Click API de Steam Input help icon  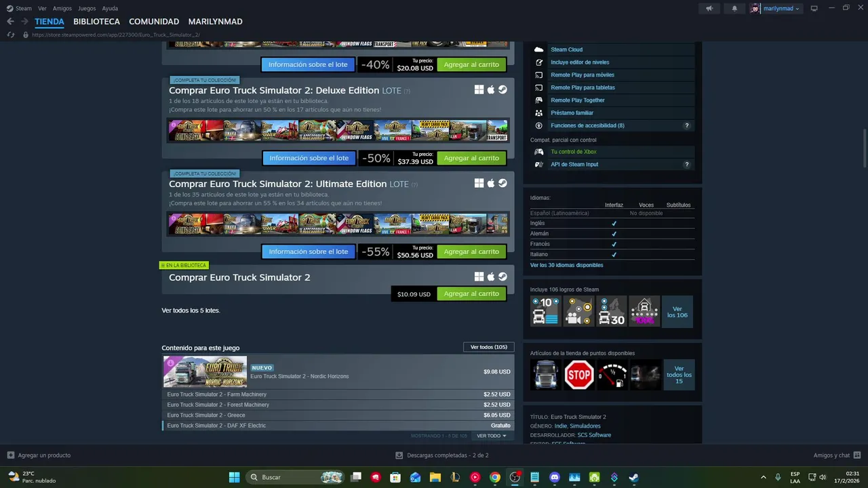point(686,165)
